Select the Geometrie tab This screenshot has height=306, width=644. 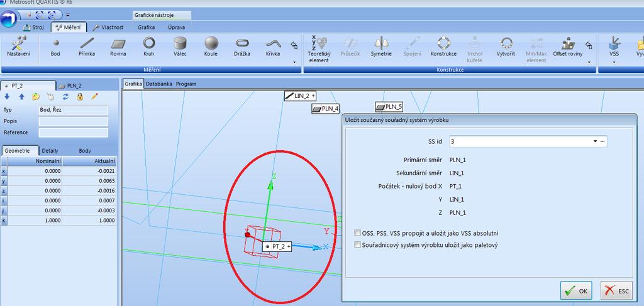pos(20,151)
